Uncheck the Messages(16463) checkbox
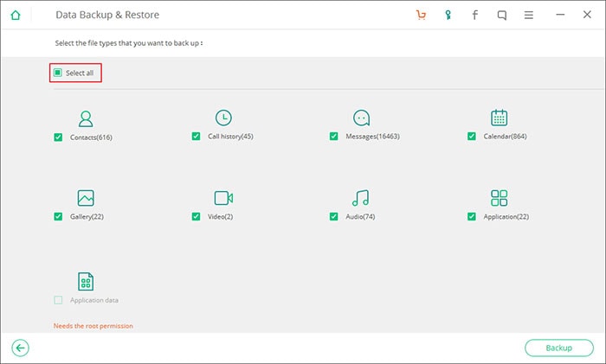The height and width of the screenshot is (364, 606). (x=333, y=137)
